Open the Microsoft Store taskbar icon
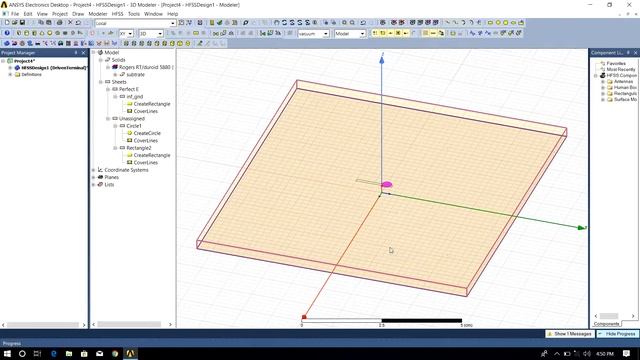 (84, 353)
